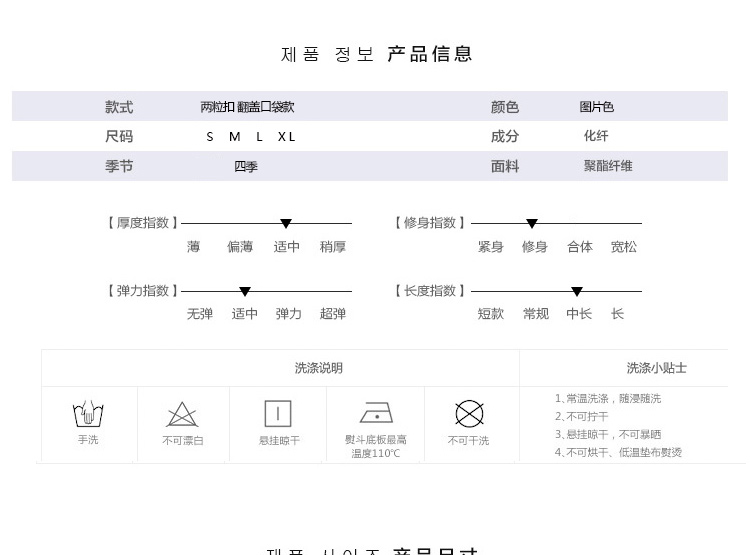The width and height of the screenshot is (750, 555).
Task: Click the 两粒扣 翻盖口袋款 style text
Action: coord(247,107)
